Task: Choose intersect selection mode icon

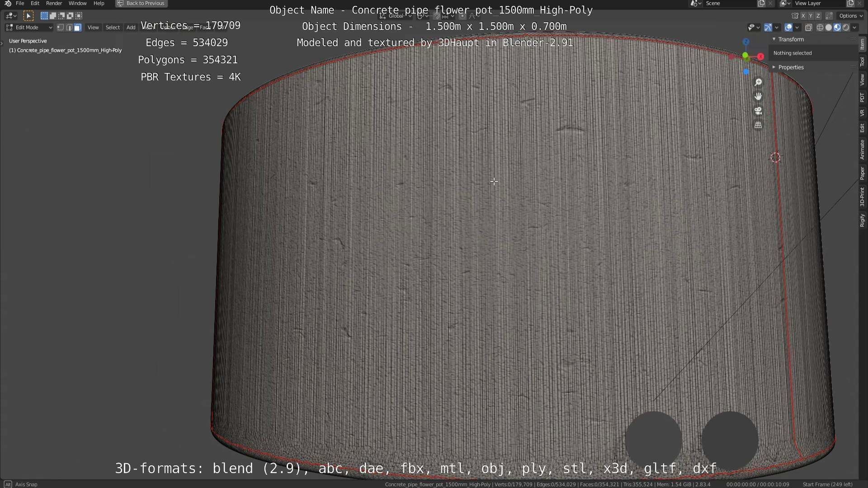Action: pyautogui.click(x=79, y=16)
